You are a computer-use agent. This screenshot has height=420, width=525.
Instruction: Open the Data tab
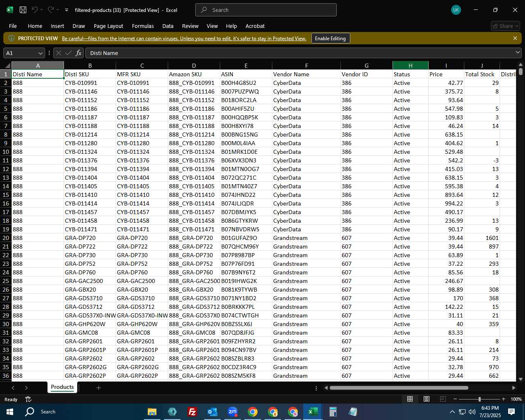tap(168, 26)
